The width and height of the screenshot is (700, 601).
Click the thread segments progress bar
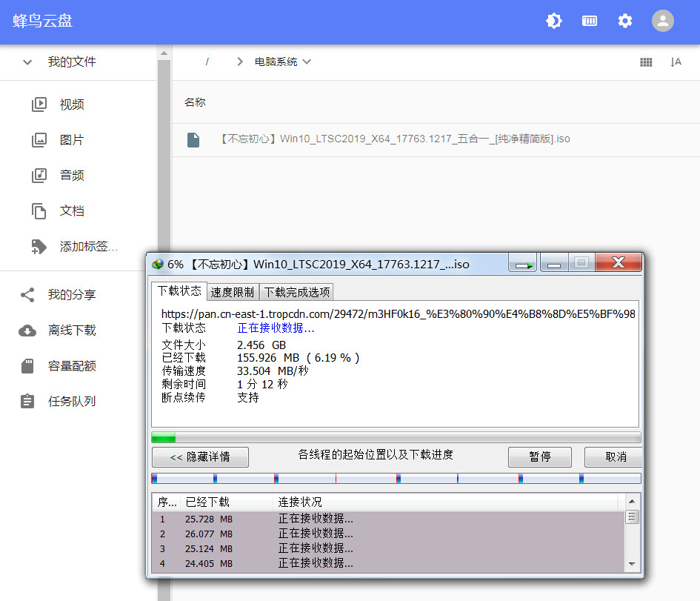pos(396,479)
